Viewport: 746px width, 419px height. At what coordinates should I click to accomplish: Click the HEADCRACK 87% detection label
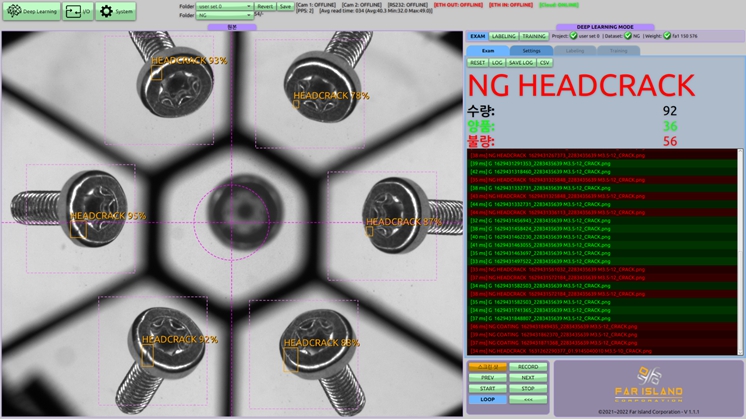pyautogui.click(x=403, y=222)
